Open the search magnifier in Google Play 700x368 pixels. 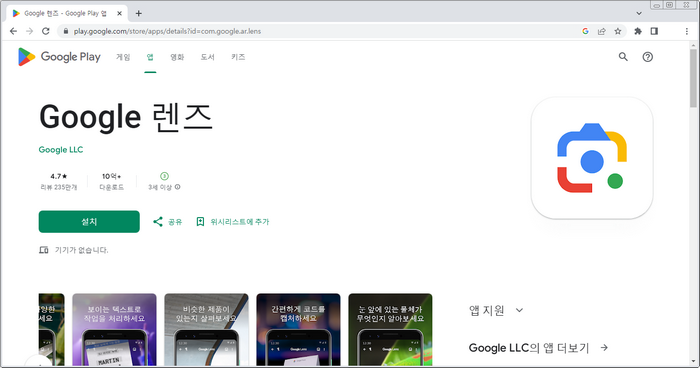(x=623, y=57)
